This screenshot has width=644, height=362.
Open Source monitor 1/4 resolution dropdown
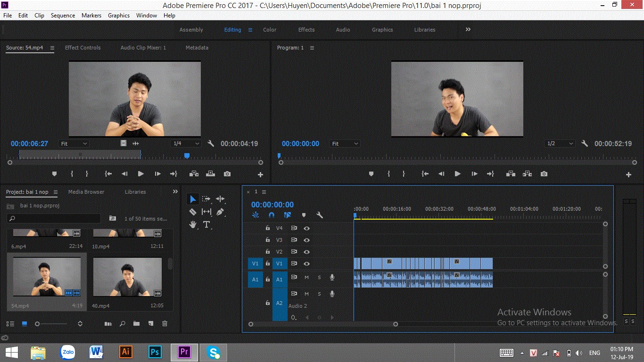pyautogui.click(x=186, y=144)
